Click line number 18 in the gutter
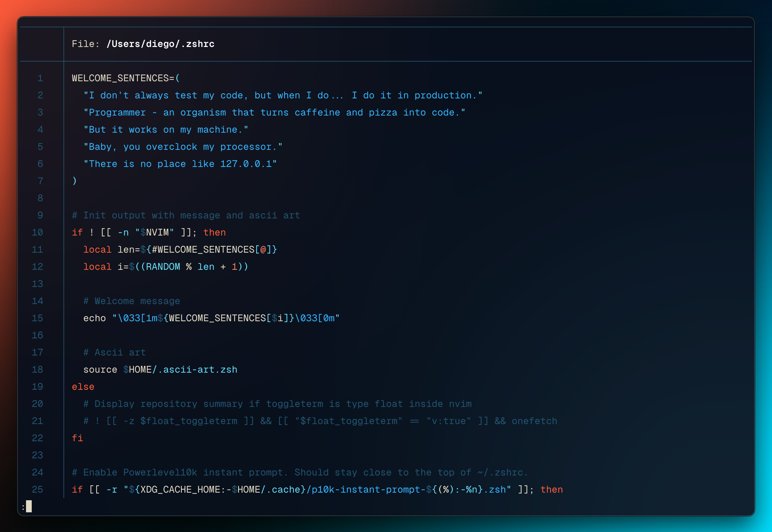 pyautogui.click(x=37, y=370)
